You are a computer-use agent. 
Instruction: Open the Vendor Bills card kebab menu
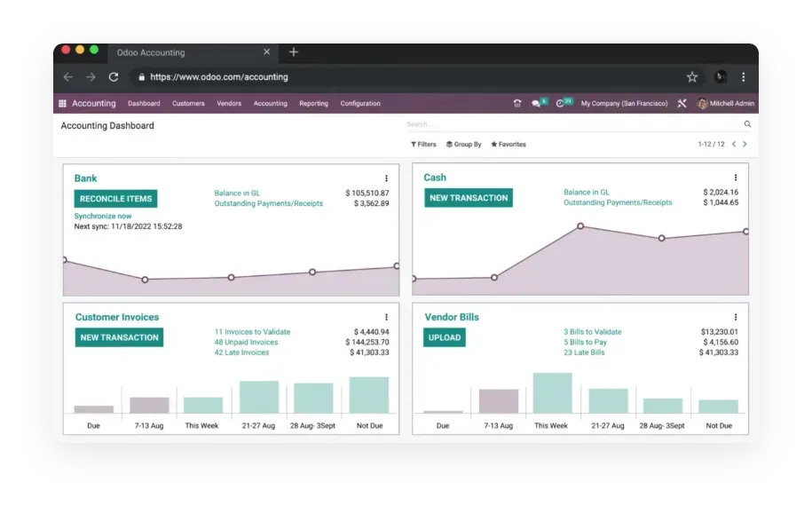pos(735,317)
